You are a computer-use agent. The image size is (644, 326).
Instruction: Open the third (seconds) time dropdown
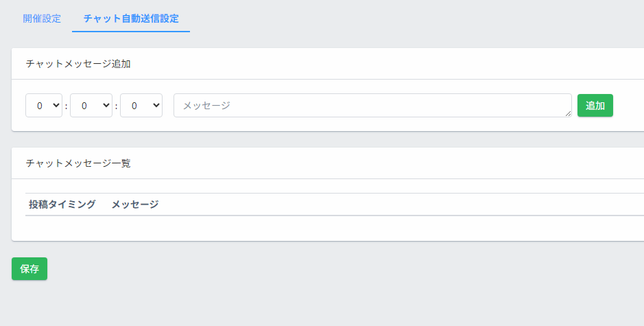click(x=141, y=106)
